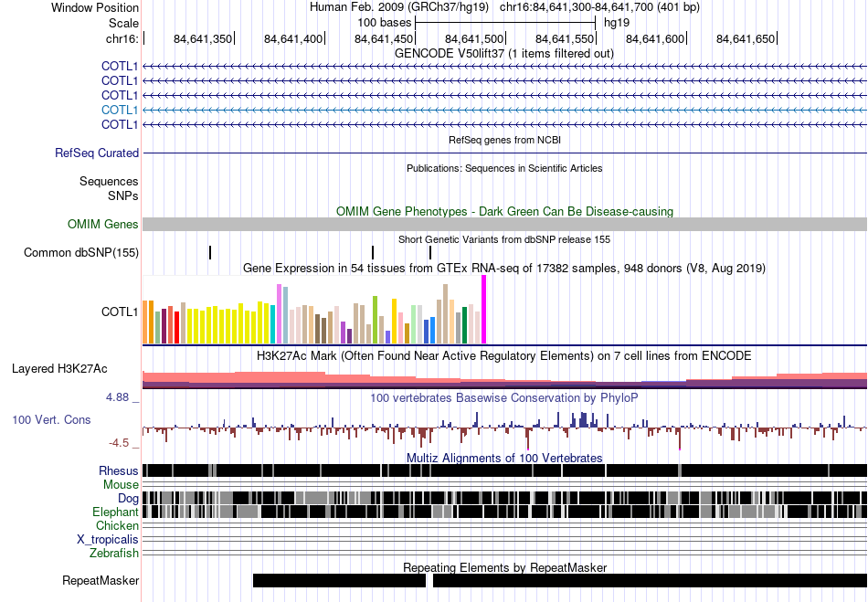Click the SNPs track label
The width and height of the screenshot is (868, 602).
(x=123, y=195)
